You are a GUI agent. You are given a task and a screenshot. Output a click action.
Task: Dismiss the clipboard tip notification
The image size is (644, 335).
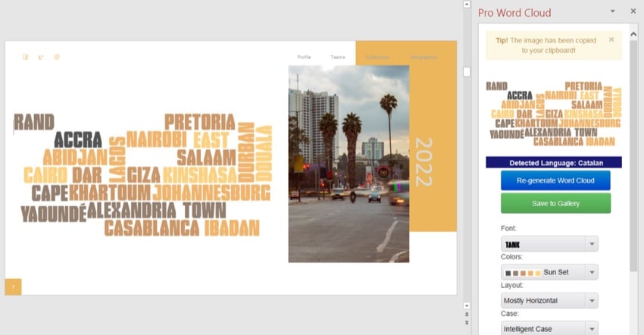[611, 39]
